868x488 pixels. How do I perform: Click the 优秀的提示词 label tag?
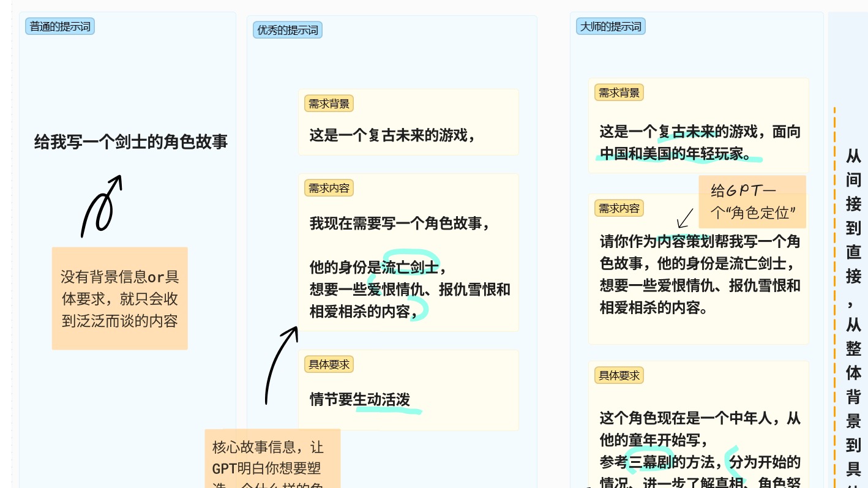tap(288, 30)
